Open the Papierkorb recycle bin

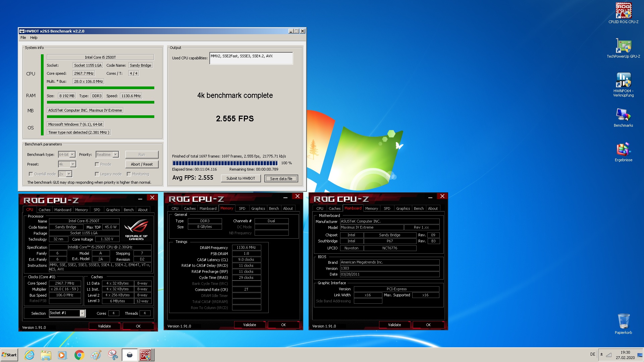pos(623,323)
